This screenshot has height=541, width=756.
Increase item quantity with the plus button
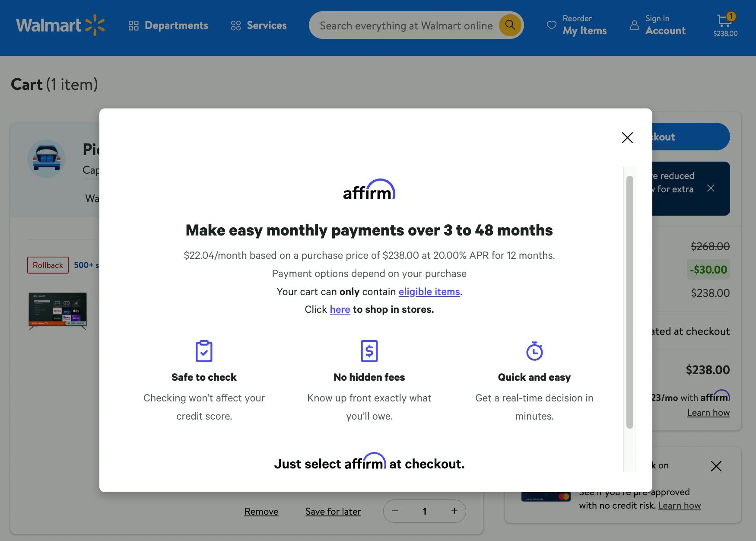pyautogui.click(x=454, y=511)
